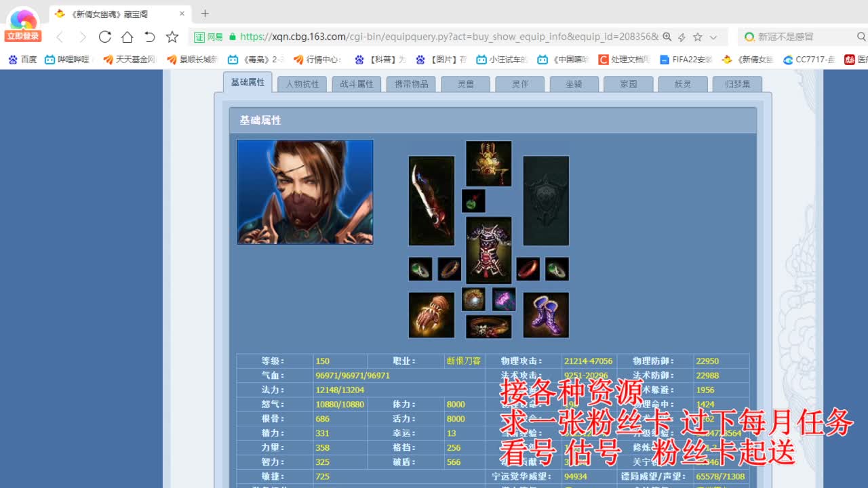Click the leftmost green ring slot
The image size is (868, 488).
click(x=420, y=269)
